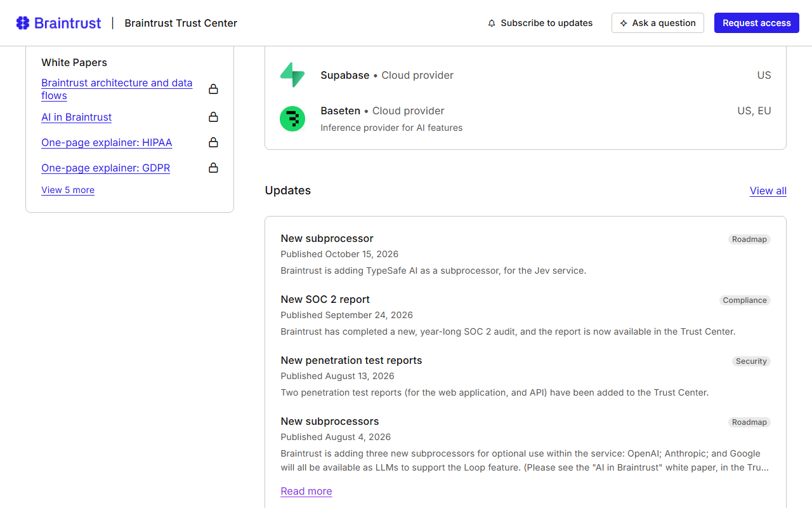Screen dimensions: 812x508
Task: Click the Updates section heading
Action: (x=288, y=190)
